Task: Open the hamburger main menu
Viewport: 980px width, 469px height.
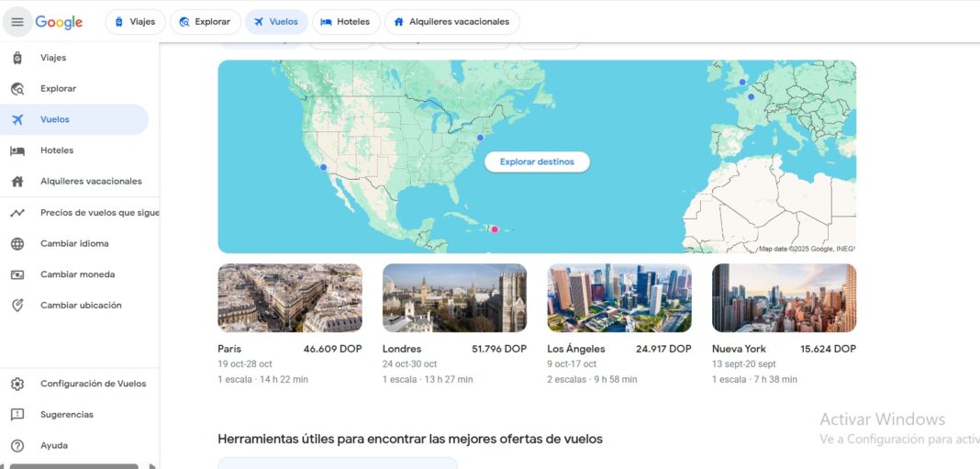Action: coord(17,22)
